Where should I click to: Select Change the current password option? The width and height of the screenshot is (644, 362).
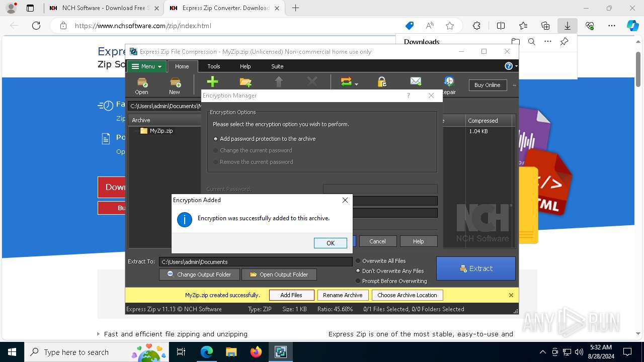tap(253, 150)
